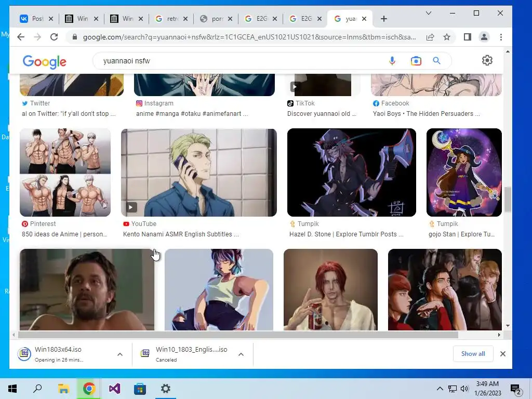The image size is (532, 399).
Task: Open volume control in system tray
Action: (464, 389)
